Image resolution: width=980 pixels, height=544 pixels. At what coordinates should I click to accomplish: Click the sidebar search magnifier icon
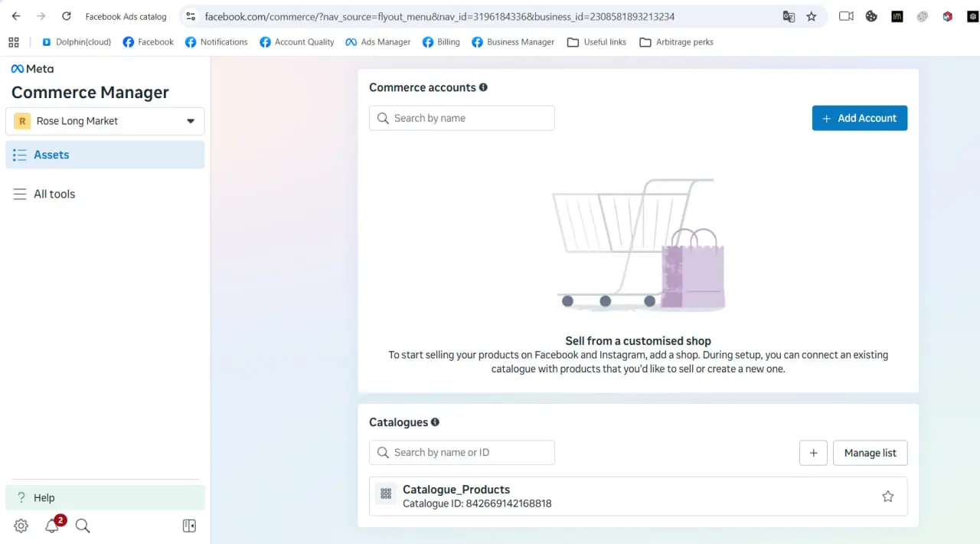coord(83,526)
